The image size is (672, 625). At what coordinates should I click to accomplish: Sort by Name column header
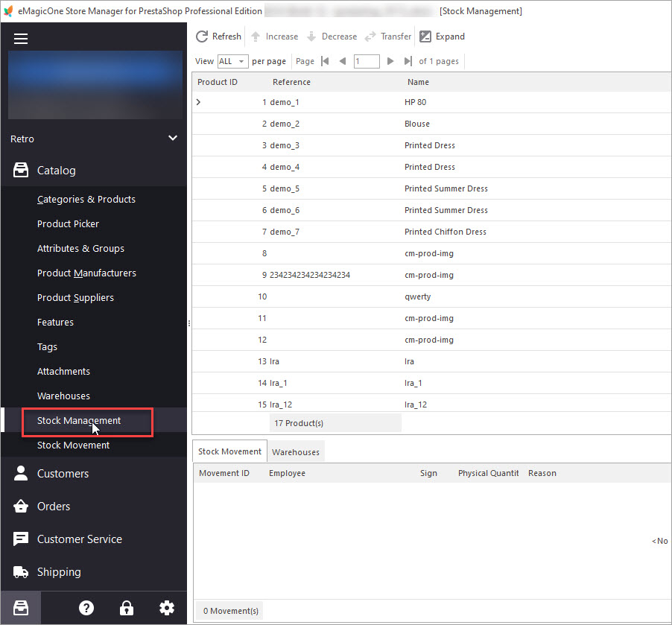click(418, 82)
